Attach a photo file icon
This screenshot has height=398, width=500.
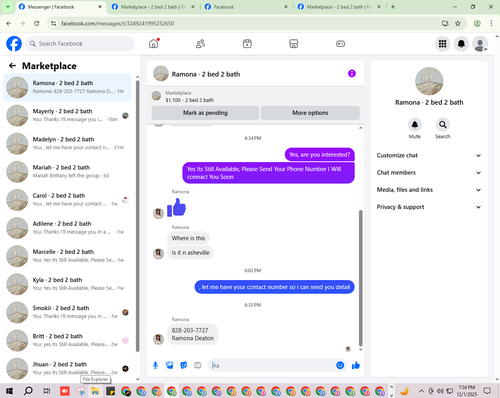170,365
